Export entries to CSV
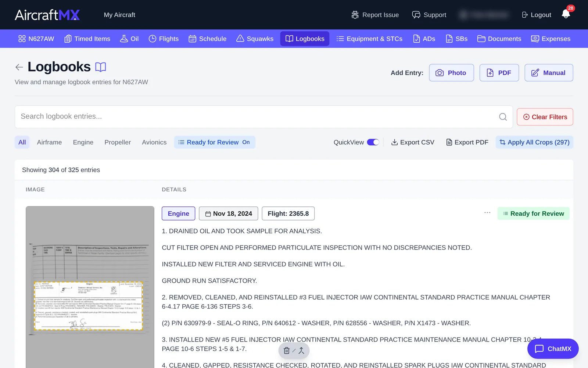 [x=413, y=142]
